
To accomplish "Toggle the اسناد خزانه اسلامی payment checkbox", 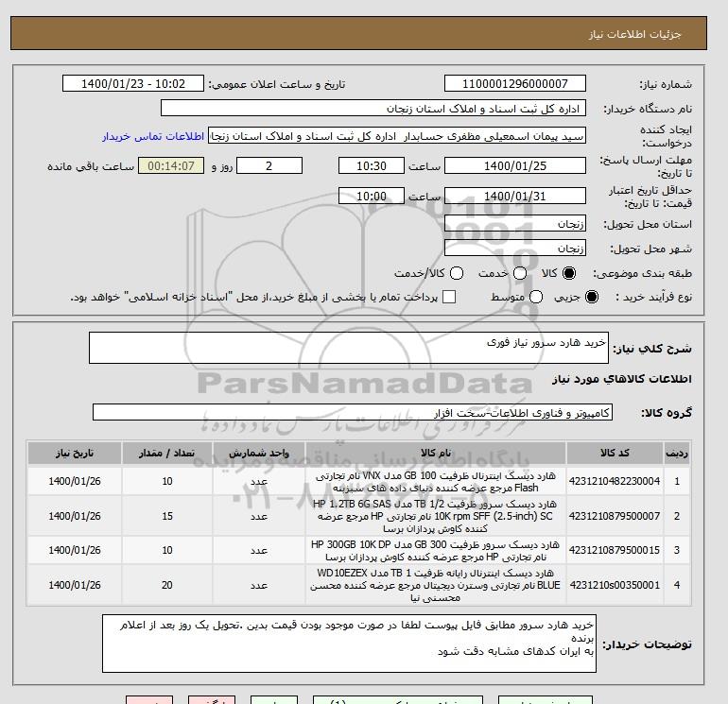I will coord(449,297).
